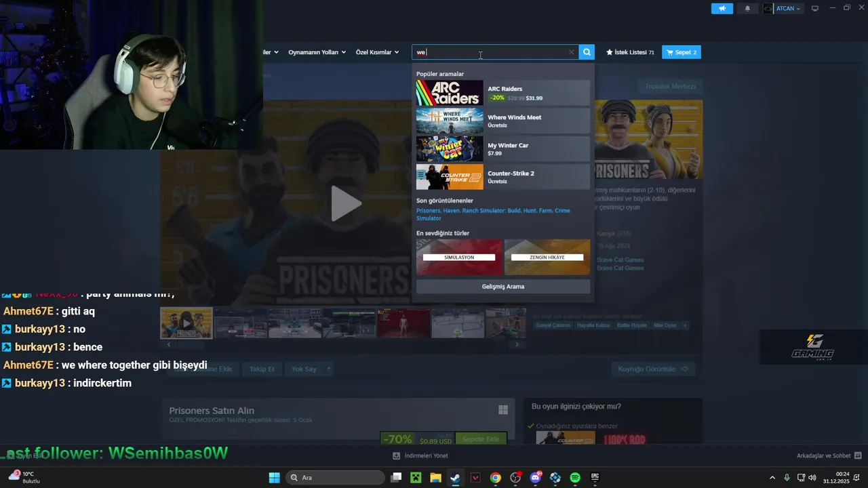Show hidden system tray icons
The image size is (868, 488).
(x=772, y=478)
